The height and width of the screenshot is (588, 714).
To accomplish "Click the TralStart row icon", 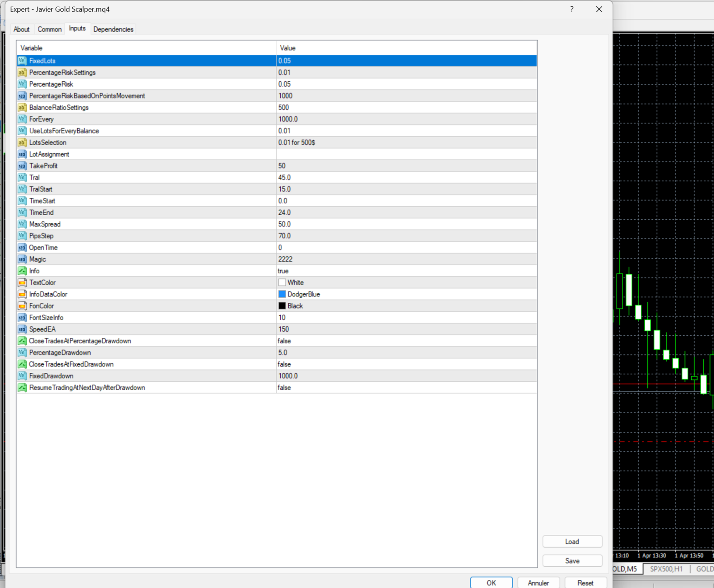I will pos(22,189).
